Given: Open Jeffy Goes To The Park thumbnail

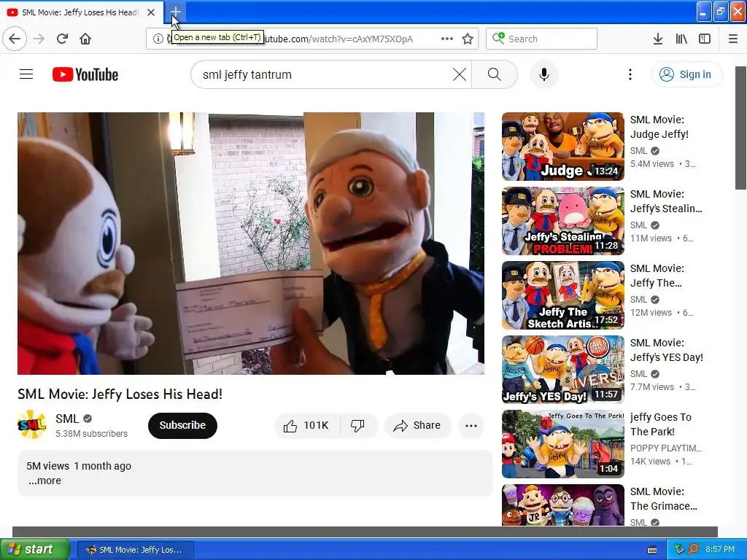Looking at the screenshot, I should 563,444.
